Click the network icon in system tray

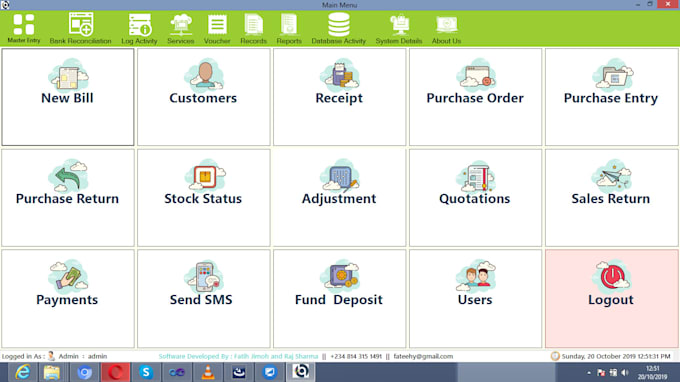coord(613,372)
